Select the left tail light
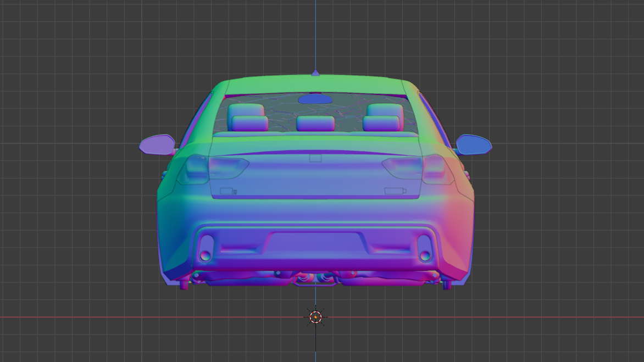Viewport: 644px width, 362px height. coord(213,169)
